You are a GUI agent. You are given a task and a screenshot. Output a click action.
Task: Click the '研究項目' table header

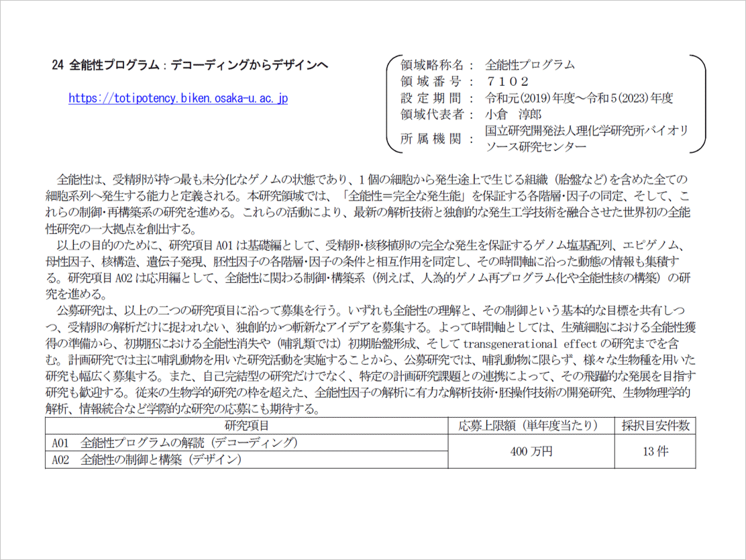(247, 425)
